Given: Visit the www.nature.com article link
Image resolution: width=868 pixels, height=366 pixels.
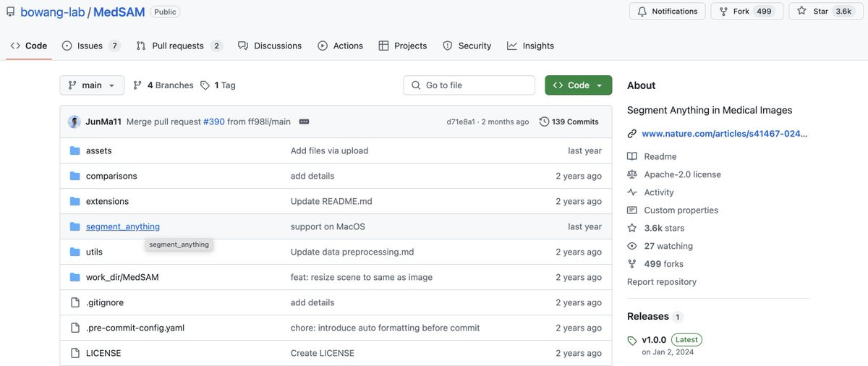Looking at the screenshot, I should pyautogui.click(x=724, y=134).
